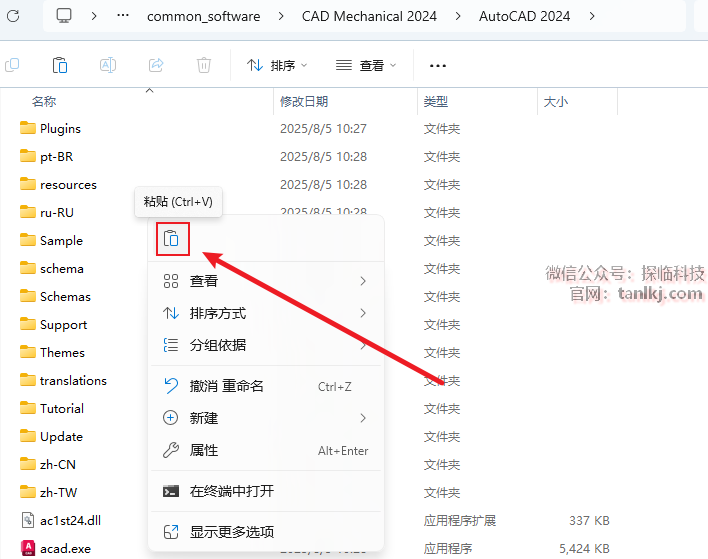Go to common_software in breadcrumb
The image size is (708, 559).
pos(204,17)
